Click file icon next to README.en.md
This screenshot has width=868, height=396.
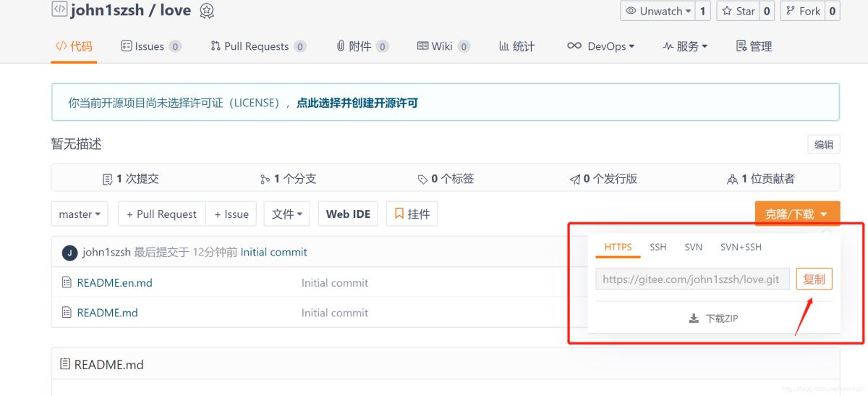click(x=67, y=282)
